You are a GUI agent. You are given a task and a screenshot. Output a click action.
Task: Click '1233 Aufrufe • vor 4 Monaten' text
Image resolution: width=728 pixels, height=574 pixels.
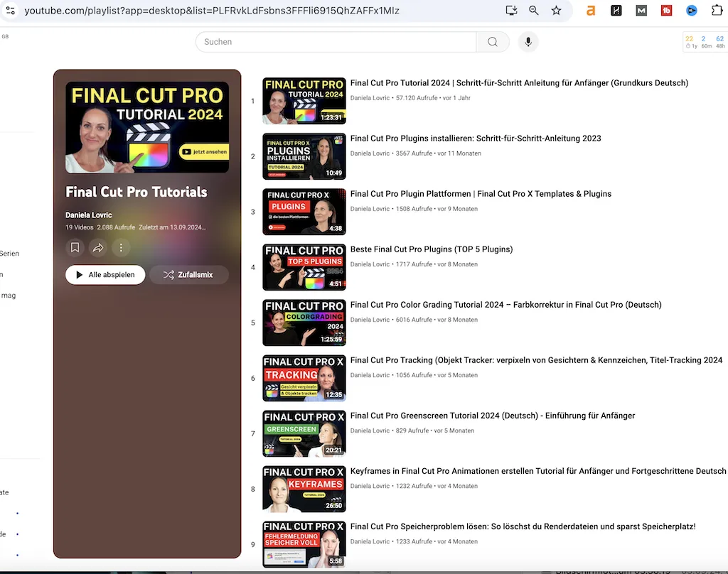pyautogui.click(x=437, y=541)
